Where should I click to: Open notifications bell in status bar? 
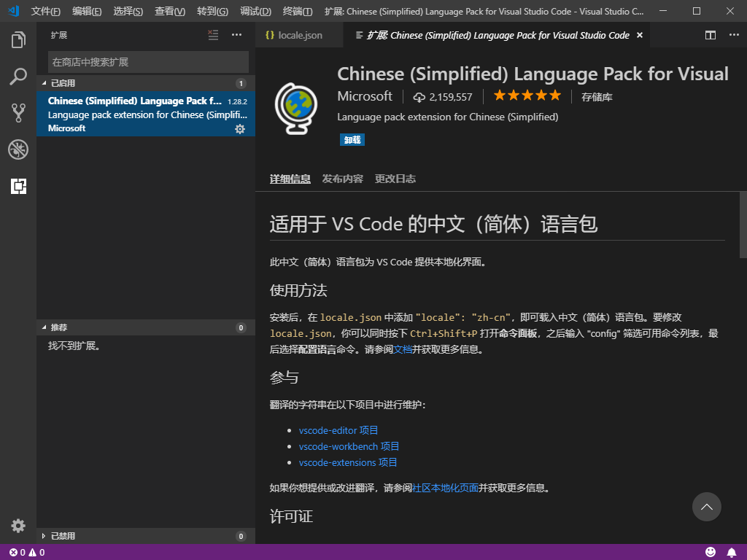[731, 552]
